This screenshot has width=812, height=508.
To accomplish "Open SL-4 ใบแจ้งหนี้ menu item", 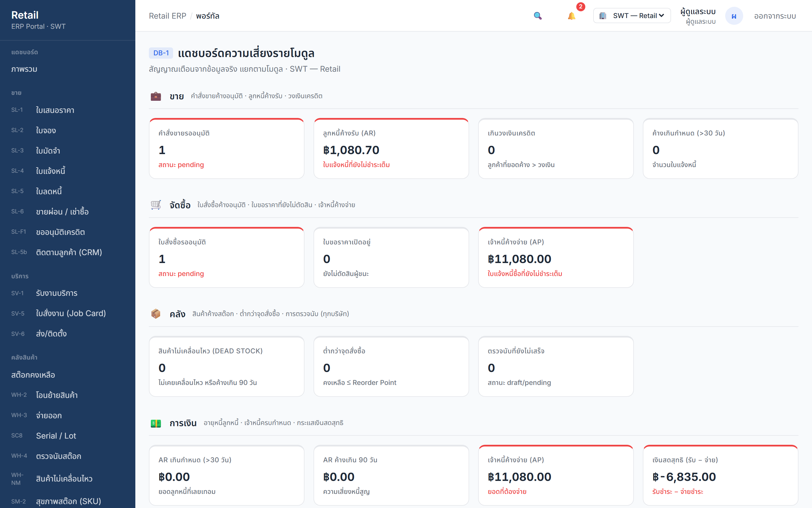I will pos(67,171).
